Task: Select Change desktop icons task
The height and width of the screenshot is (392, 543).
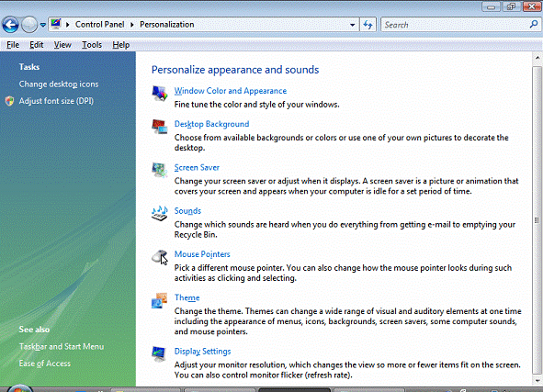Action: [x=59, y=84]
